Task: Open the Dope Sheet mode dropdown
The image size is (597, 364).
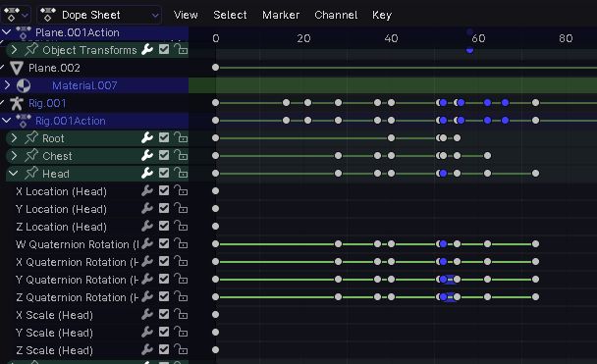Action: 99,15
